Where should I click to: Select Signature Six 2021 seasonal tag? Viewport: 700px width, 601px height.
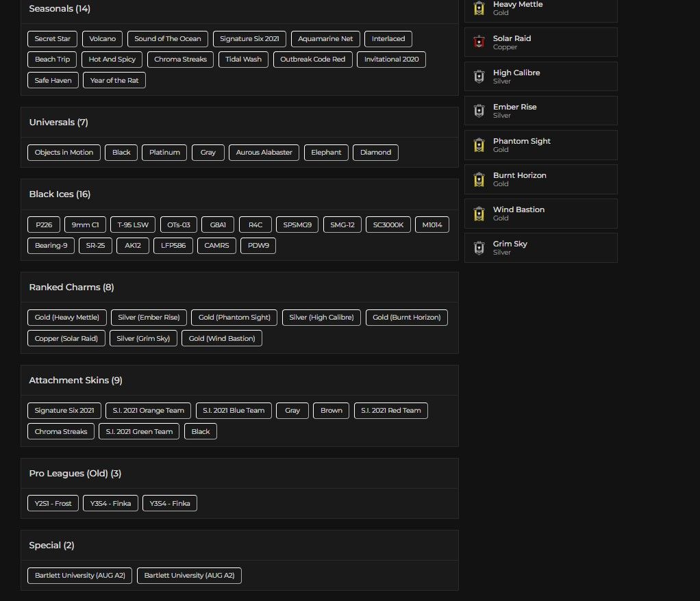click(x=249, y=39)
